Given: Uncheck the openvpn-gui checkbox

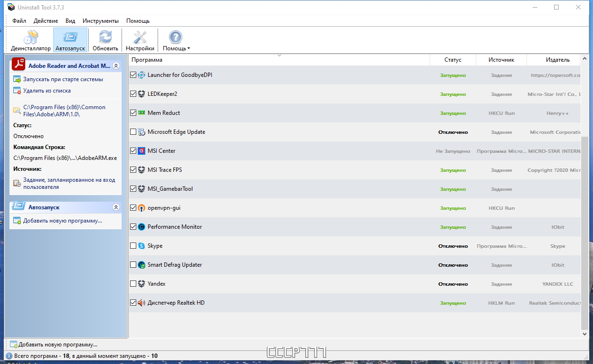Looking at the screenshot, I should pyautogui.click(x=133, y=208).
